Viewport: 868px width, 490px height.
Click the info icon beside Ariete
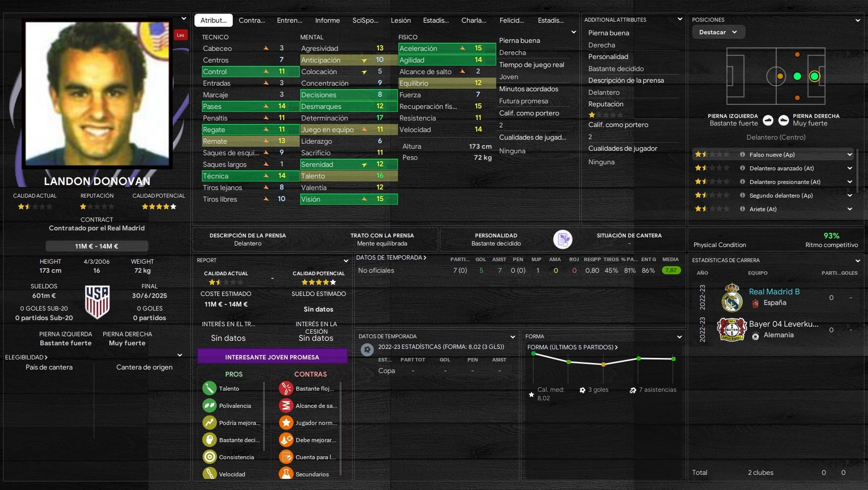tap(743, 209)
